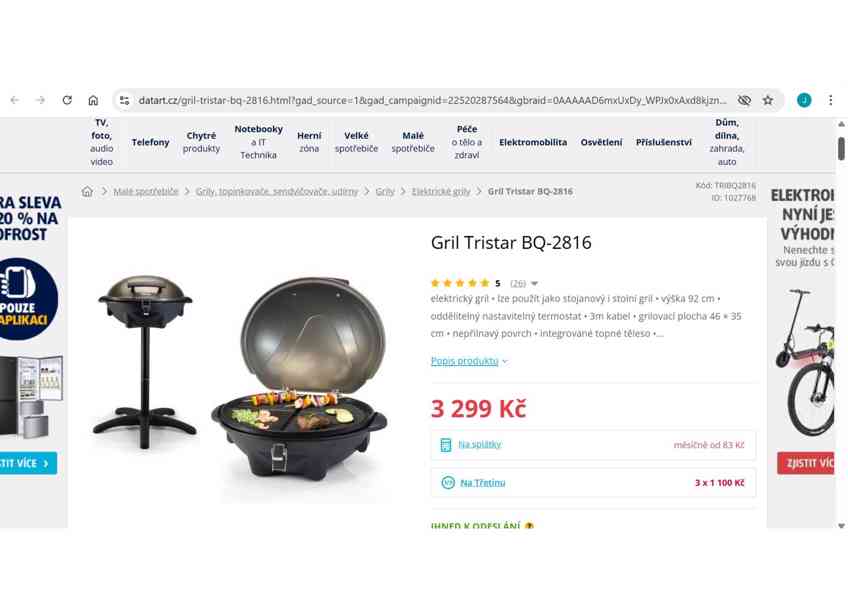
Task: Open the browser profile avatar
Action: point(804,100)
